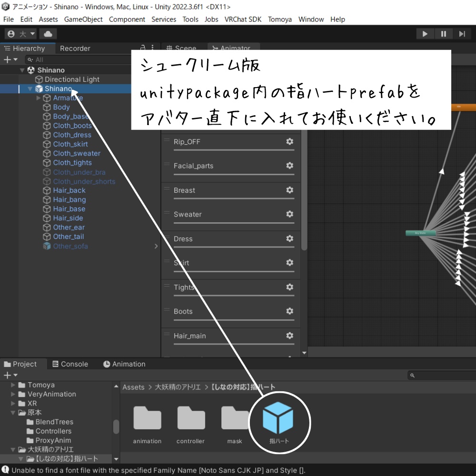Screen dimensions: 476x476
Task: Select the Cloth_dress object icon
Action: pyautogui.click(x=47, y=135)
